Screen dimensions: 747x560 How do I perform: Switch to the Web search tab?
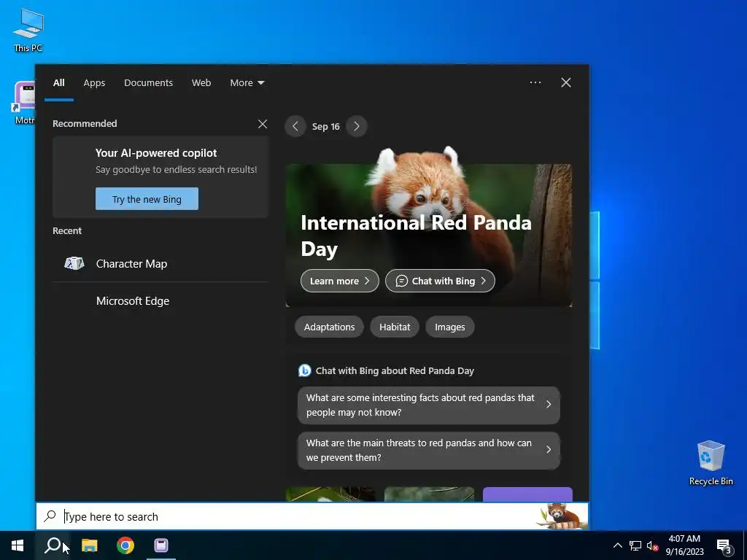(x=201, y=83)
